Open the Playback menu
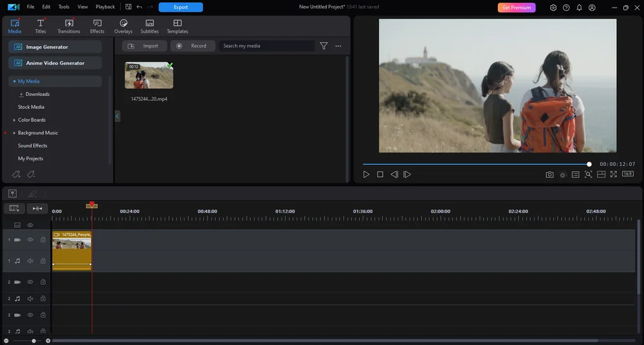The height and width of the screenshot is (345, 644). 105,7
